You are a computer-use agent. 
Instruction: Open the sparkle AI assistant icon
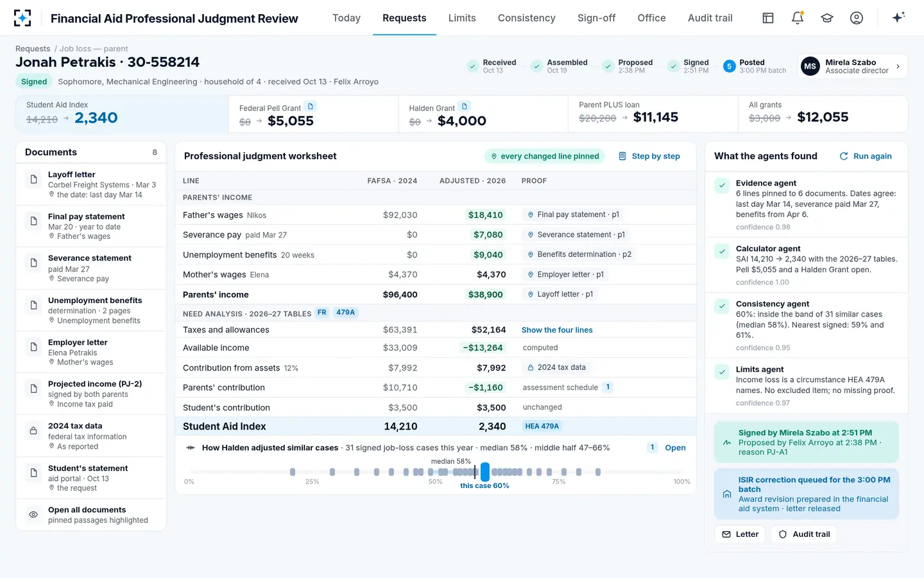tap(898, 17)
